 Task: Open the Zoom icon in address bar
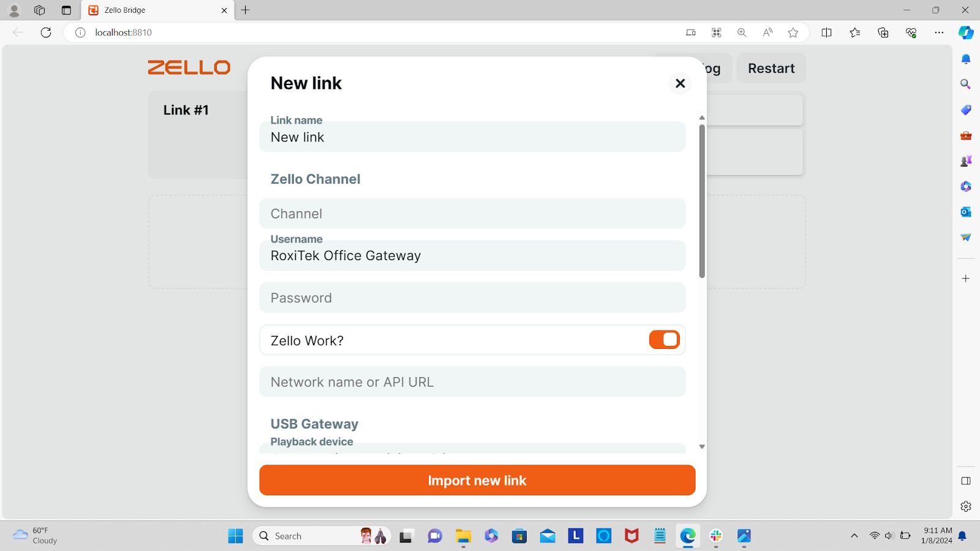(742, 32)
